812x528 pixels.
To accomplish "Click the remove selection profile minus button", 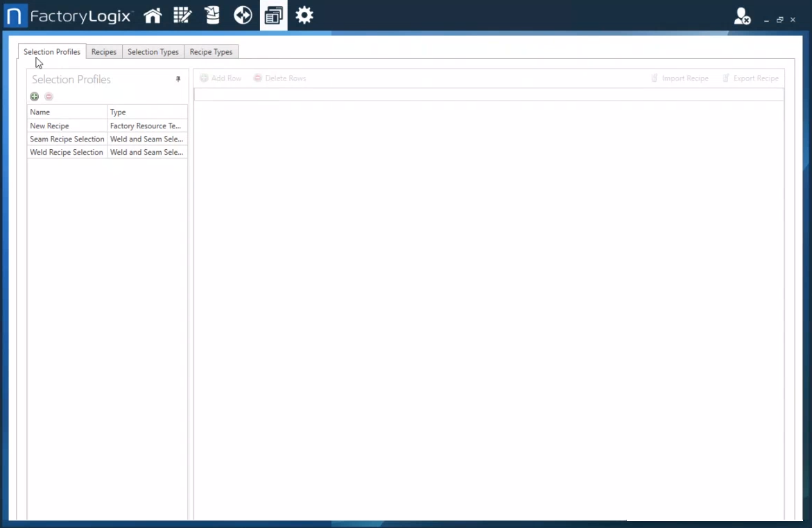I will pos(49,96).
